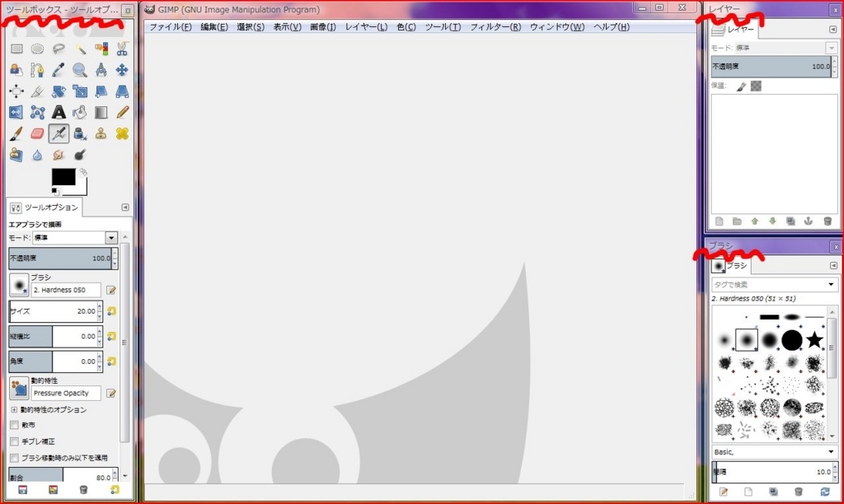Create new layer button in Layers panel
844x504 pixels.
(x=719, y=222)
